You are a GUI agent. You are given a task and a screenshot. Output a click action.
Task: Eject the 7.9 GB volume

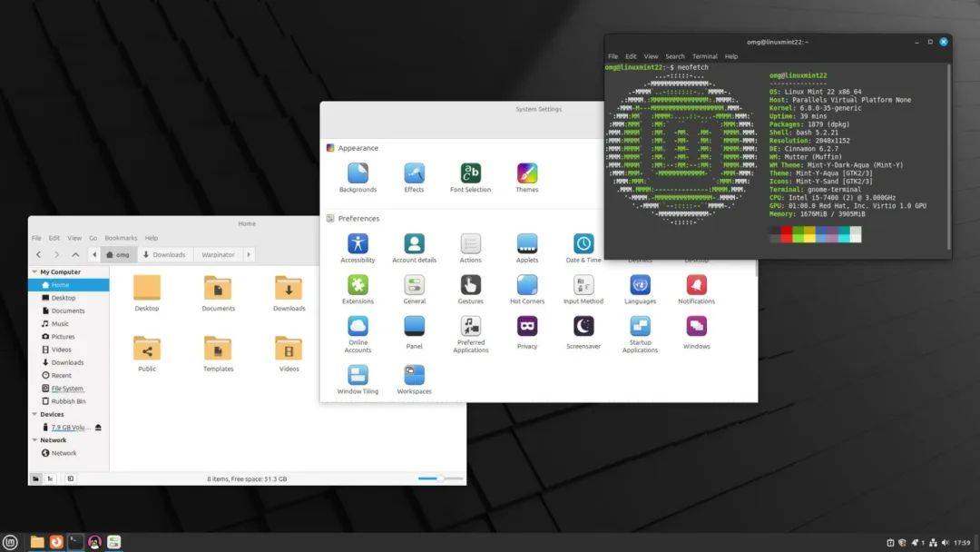(98, 428)
